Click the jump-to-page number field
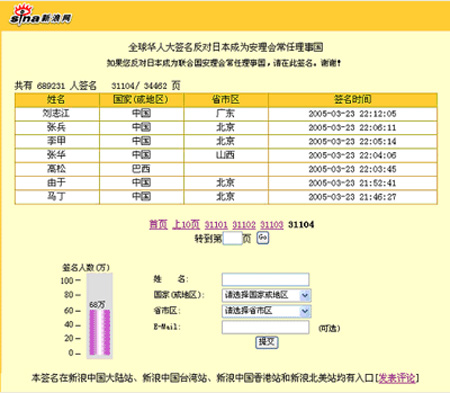Image resolution: width=450 pixels, height=393 pixels. click(x=232, y=239)
